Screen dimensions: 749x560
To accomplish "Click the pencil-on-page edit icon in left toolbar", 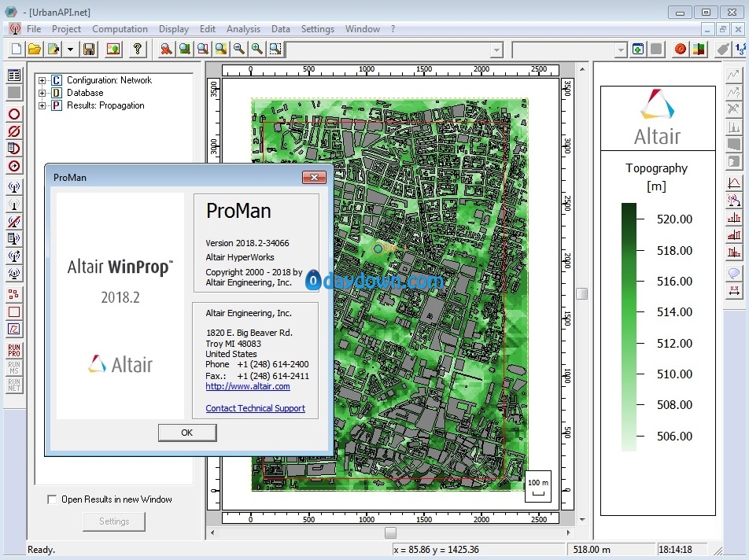I will click(14, 330).
